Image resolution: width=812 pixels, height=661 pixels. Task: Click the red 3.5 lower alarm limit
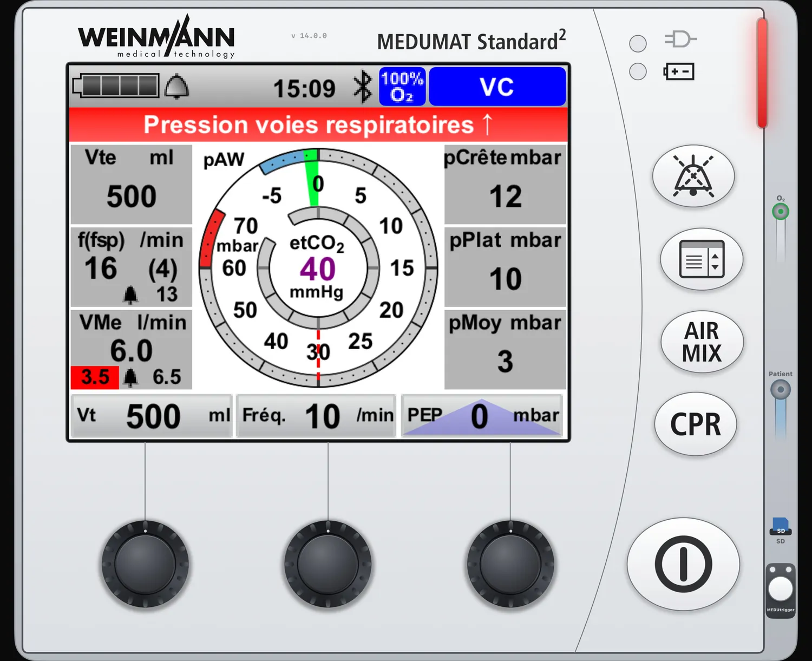tap(95, 377)
